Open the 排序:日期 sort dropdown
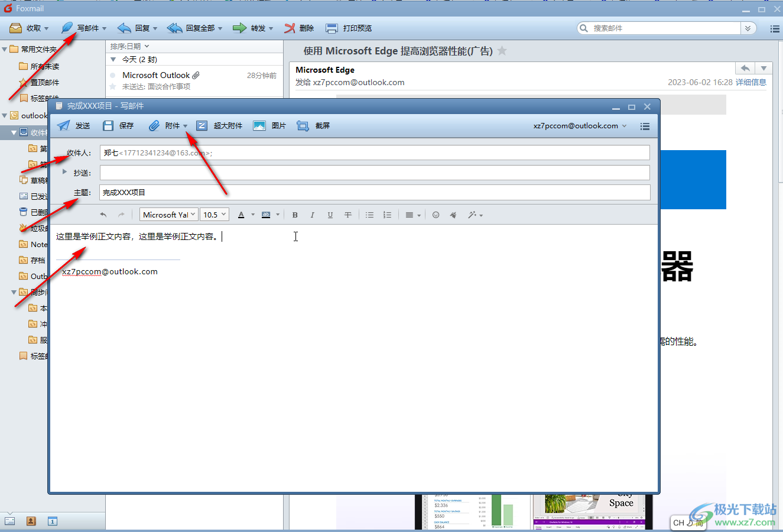The height and width of the screenshot is (532, 783). pos(129,46)
